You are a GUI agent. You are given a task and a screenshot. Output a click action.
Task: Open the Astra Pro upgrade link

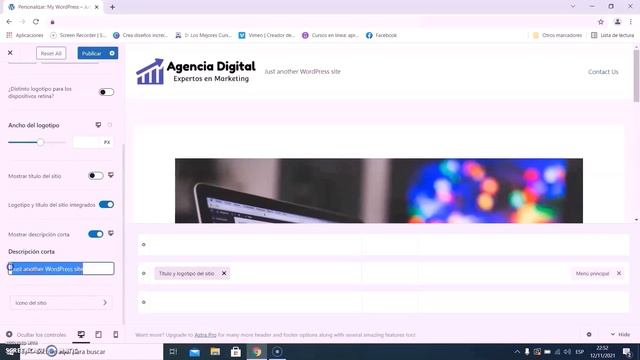click(x=205, y=335)
